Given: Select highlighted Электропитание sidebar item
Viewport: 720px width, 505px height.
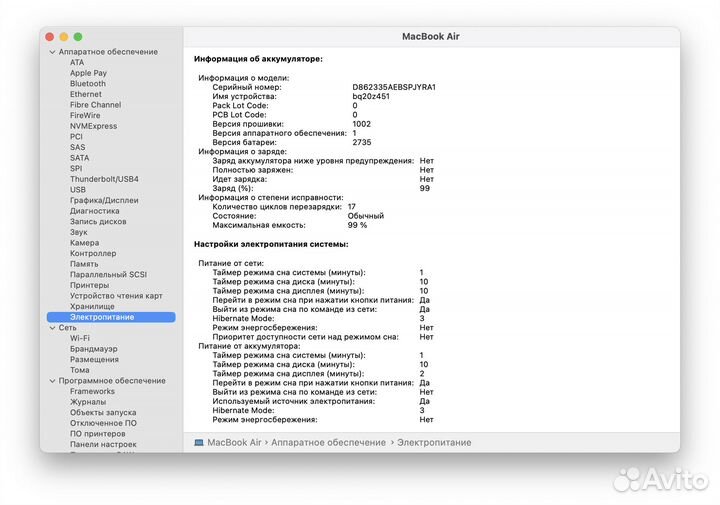Looking at the screenshot, I should pos(111,317).
